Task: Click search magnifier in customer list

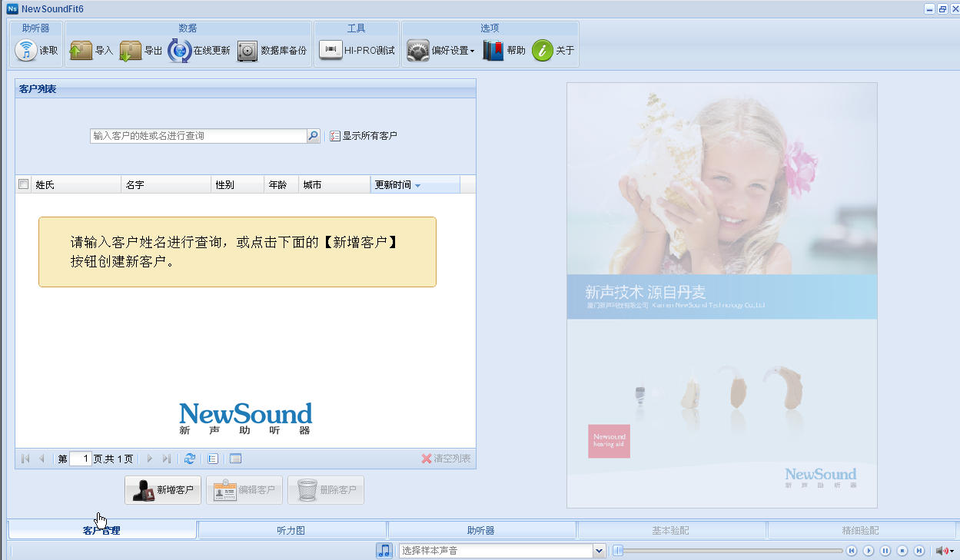Action: click(313, 136)
